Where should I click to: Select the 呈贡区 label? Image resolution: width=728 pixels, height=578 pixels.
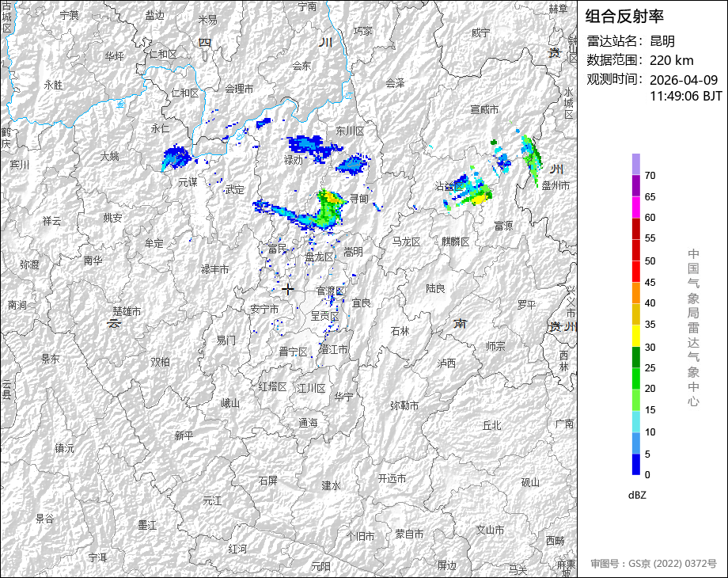(x=324, y=316)
